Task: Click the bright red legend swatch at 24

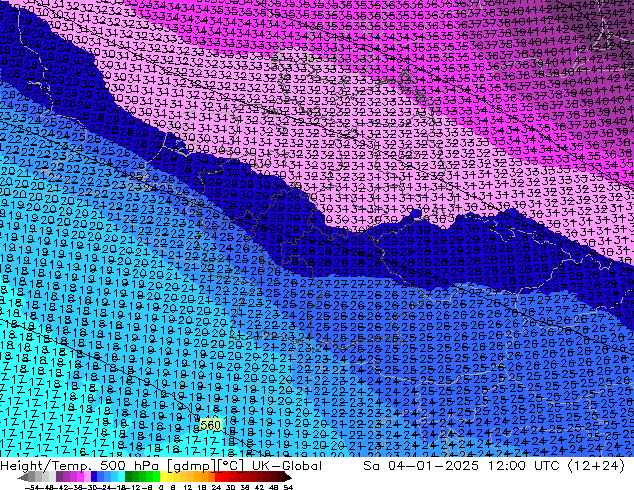Action: (x=218, y=476)
